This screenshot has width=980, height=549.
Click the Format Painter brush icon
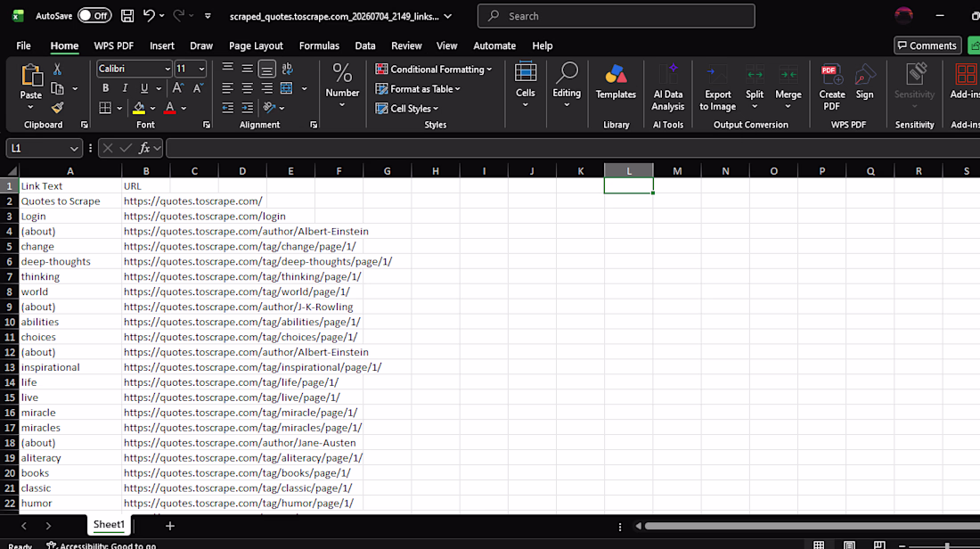click(58, 108)
